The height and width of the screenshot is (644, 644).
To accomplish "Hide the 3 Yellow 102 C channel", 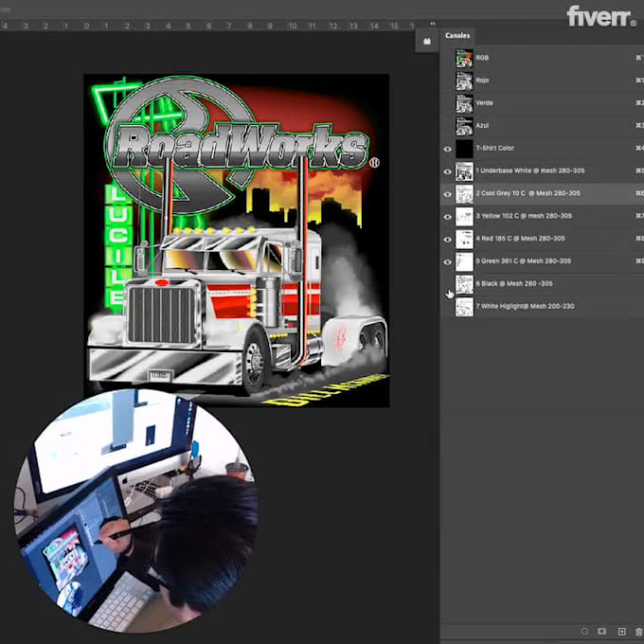I will pyautogui.click(x=448, y=217).
